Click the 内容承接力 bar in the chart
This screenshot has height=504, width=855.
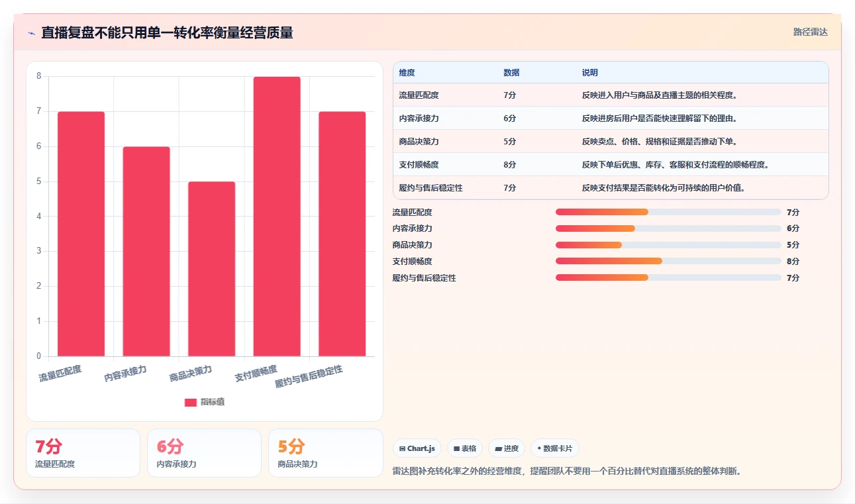tap(146, 251)
